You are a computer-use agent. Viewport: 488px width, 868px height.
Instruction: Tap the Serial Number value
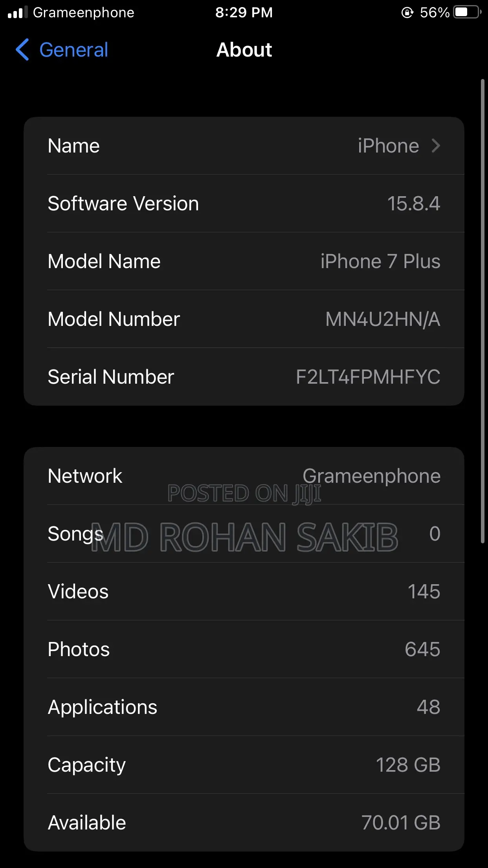[368, 377]
